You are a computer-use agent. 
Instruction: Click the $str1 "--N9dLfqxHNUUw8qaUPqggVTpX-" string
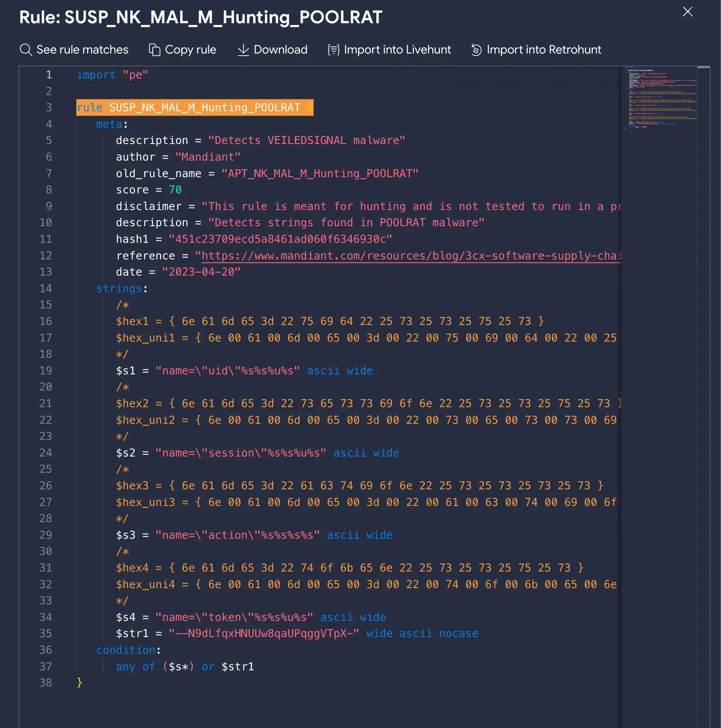(x=264, y=633)
